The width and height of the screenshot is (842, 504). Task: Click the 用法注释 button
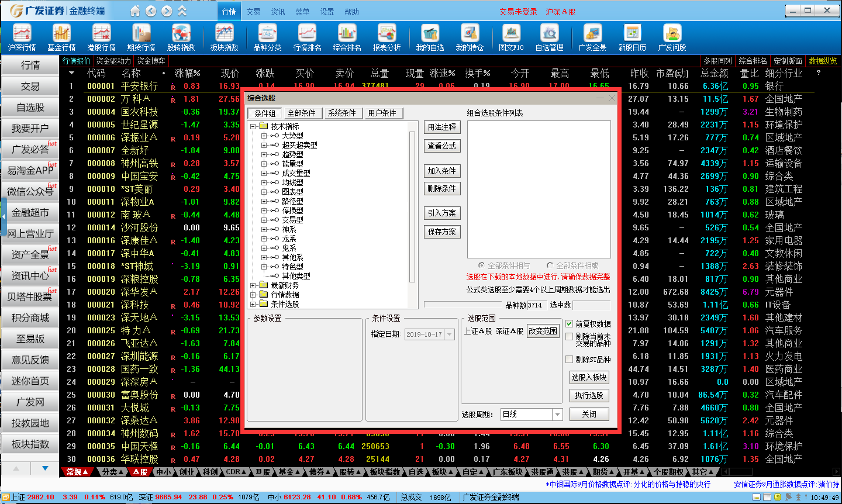pos(441,127)
